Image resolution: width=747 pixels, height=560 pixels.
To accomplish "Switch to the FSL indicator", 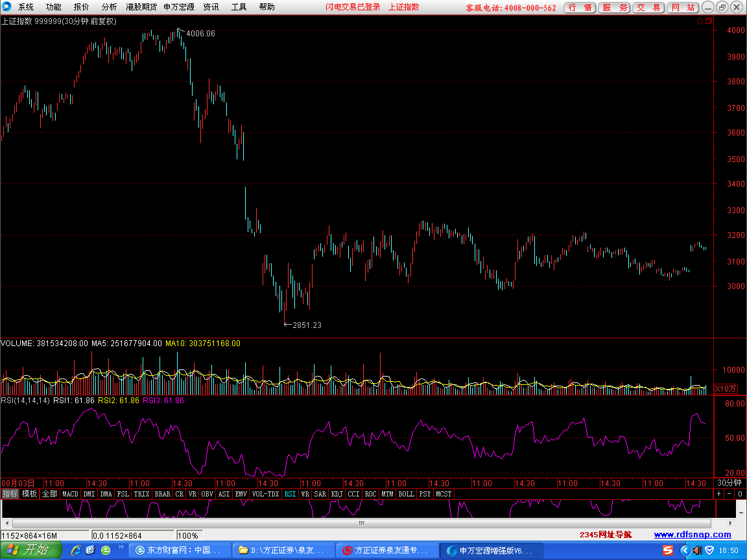I will point(123,494).
